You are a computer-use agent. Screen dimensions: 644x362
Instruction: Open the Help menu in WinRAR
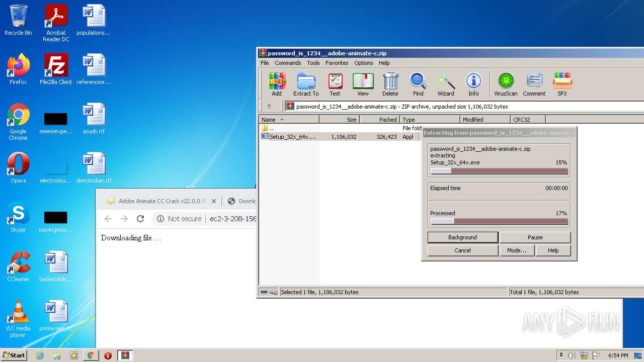click(384, 63)
